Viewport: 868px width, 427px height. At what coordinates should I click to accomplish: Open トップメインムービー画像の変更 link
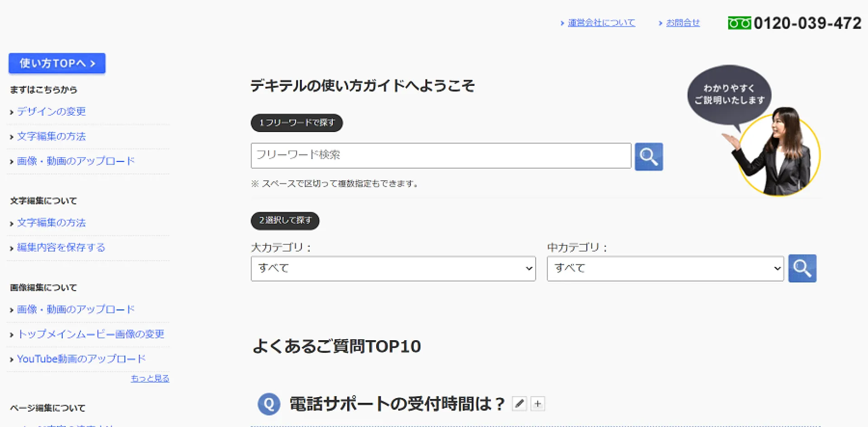pos(91,334)
